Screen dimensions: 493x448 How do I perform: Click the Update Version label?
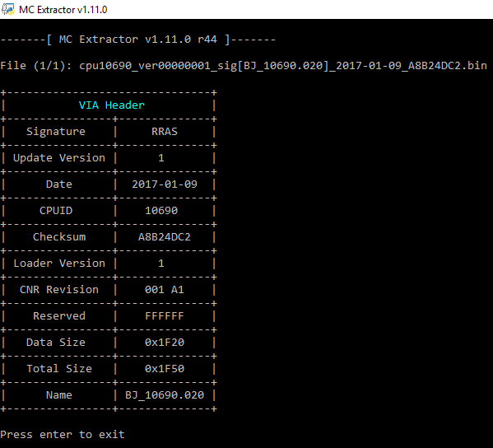[x=59, y=157]
